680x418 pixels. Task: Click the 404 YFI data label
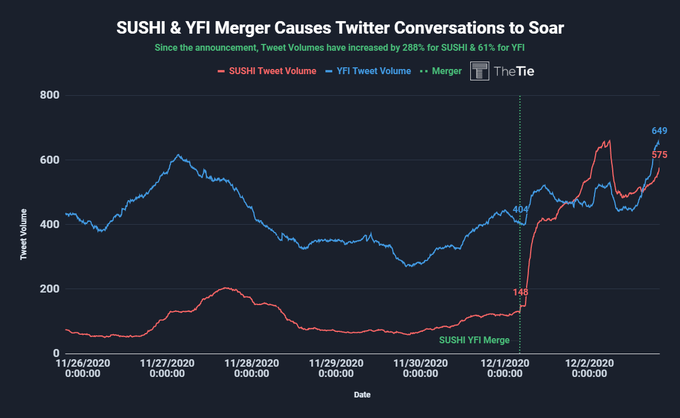point(520,210)
